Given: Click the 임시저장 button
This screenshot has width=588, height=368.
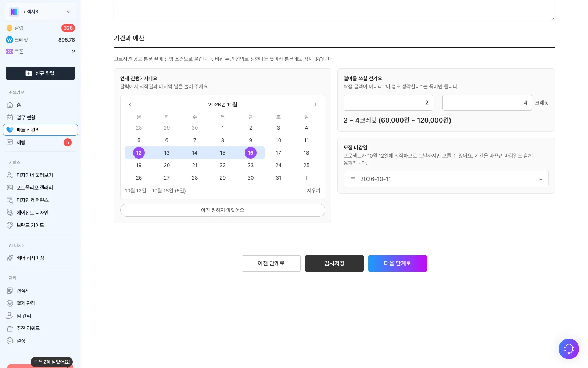Looking at the screenshot, I should tap(334, 263).
